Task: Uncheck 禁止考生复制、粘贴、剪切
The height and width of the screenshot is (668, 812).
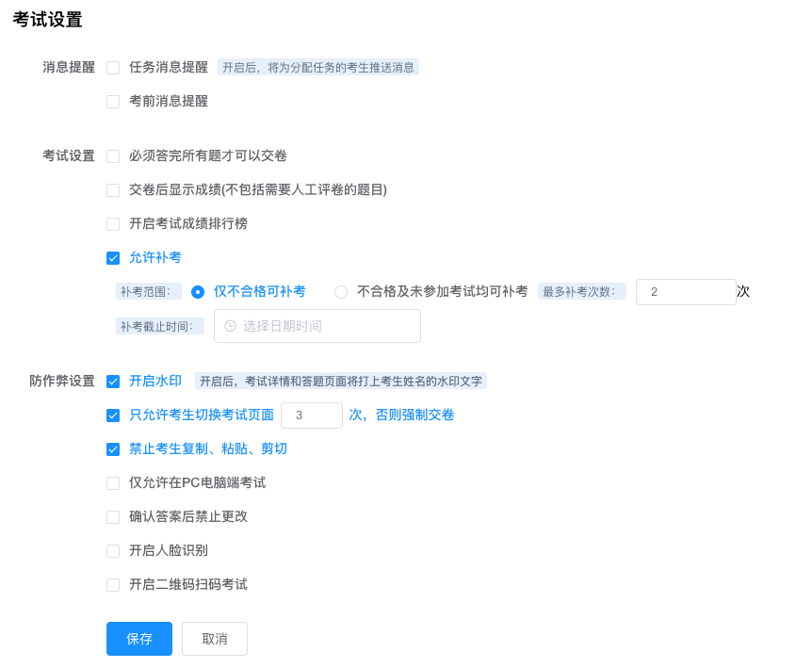Action: coord(113,449)
